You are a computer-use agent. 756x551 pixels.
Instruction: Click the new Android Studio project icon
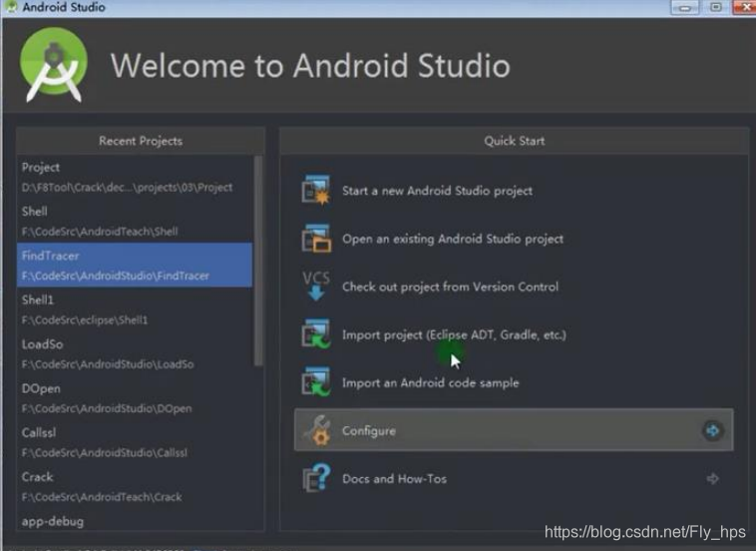(x=316, y=190)
